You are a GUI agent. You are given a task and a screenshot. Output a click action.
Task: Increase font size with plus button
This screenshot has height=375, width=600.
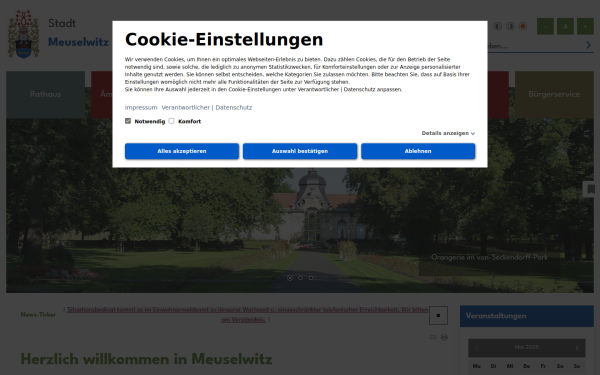(585, 26)
